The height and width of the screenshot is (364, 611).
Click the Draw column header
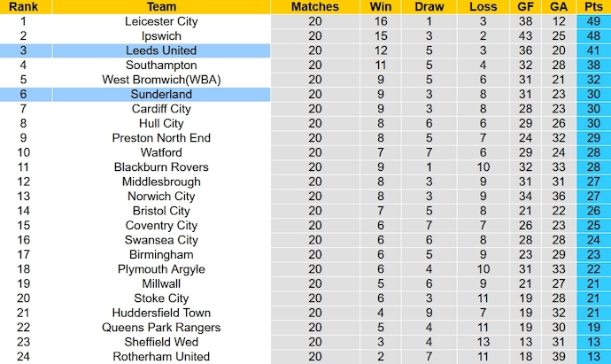[429, 6]
